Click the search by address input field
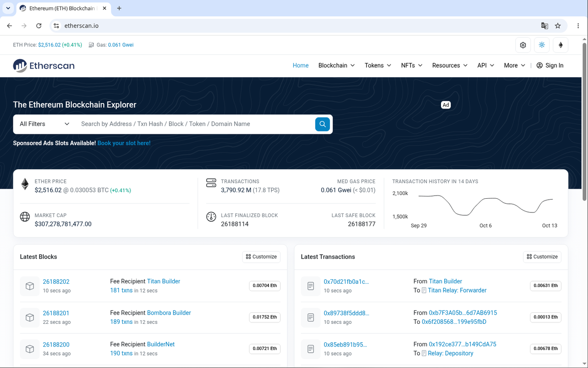588x368 pixels. (x=195, y=124)
